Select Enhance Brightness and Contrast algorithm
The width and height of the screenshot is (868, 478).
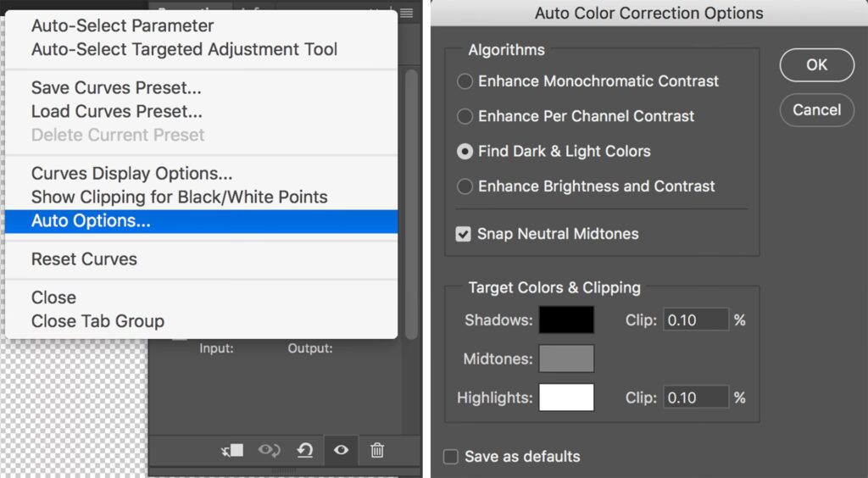465,186
